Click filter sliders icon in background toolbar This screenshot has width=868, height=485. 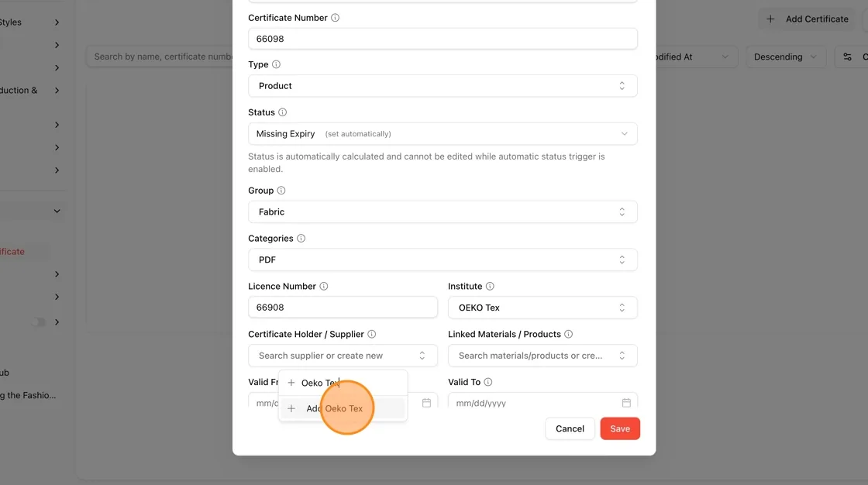848,57
